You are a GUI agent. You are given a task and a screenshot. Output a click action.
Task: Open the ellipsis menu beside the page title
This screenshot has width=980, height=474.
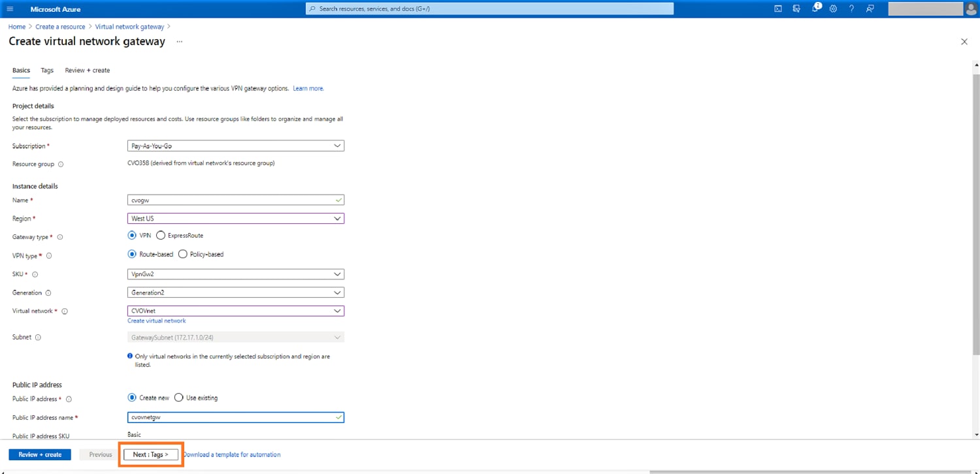(179, 41)
